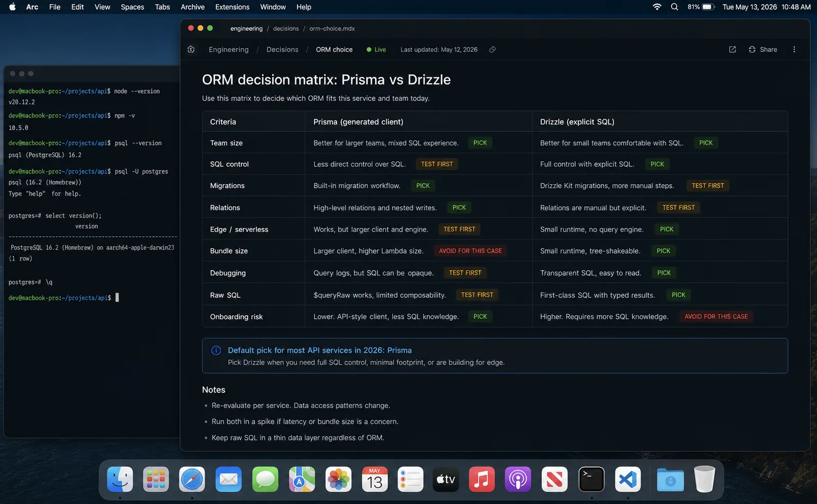Screen dimensions: 817x504
Task: Open Reminders from the Dock
Action: tap(410, 479)
